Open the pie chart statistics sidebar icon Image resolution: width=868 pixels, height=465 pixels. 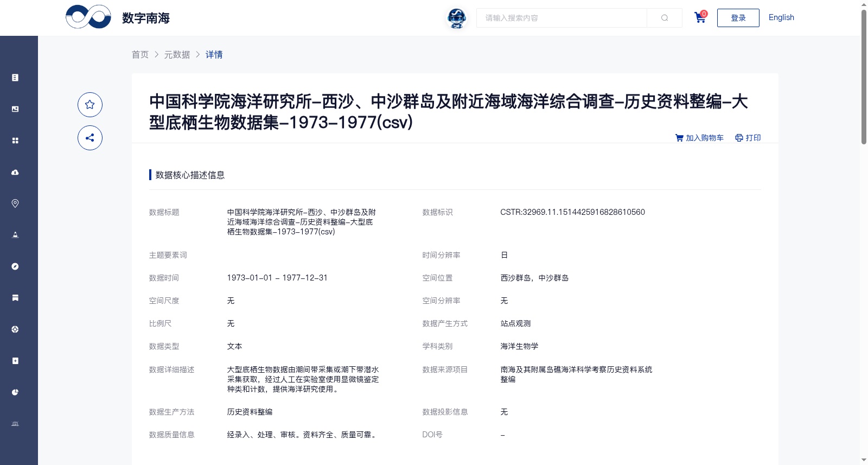pyautogui.click(x=15, y=392)
